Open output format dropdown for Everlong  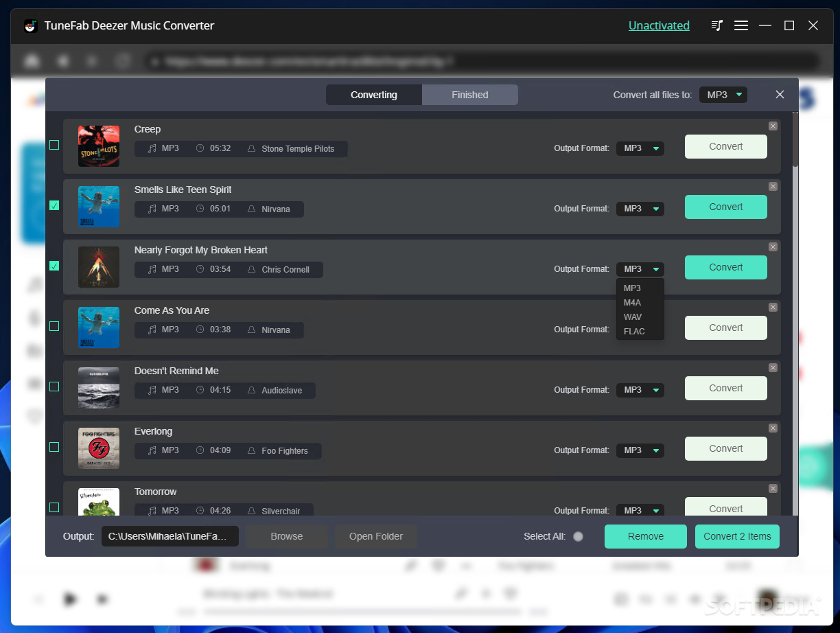pos(640,450)
